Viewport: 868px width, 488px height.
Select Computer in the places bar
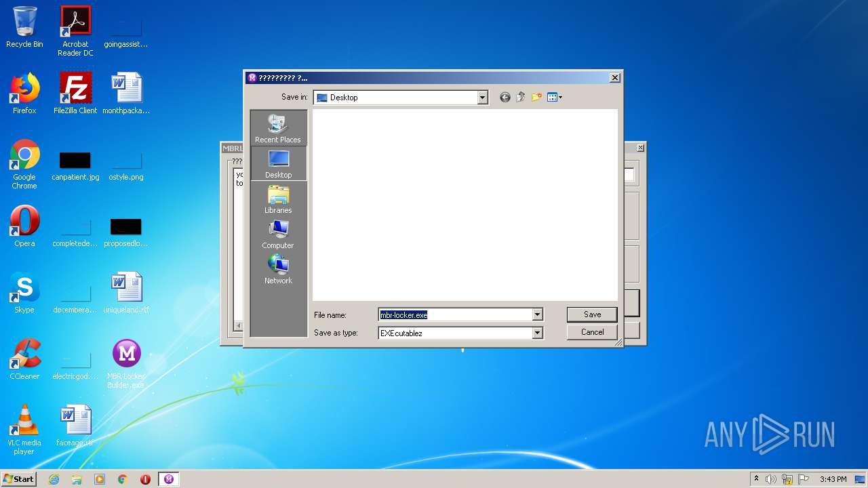278,235
